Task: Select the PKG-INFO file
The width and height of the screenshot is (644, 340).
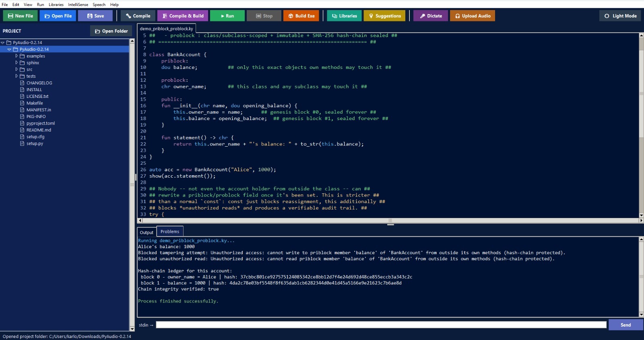Action: click(36, 116)
